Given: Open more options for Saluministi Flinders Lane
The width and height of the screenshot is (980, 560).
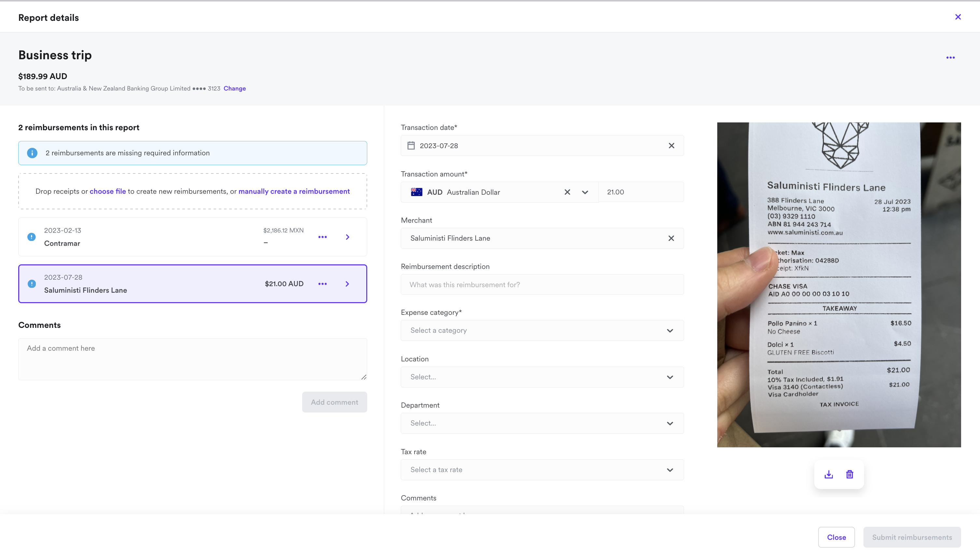Looking at the screenshot, I should tap(322, 284).
